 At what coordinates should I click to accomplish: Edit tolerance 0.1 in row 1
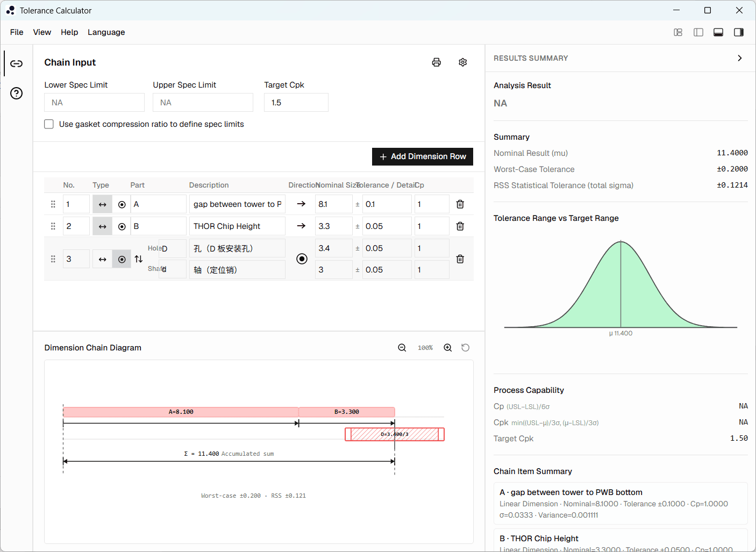pos(387,204)
